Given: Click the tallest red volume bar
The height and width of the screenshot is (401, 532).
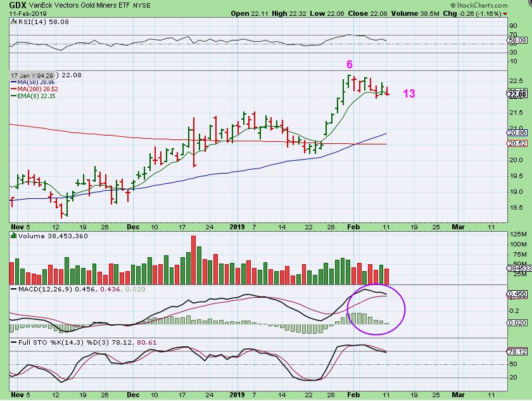Looking at the screenshot, I should [x=194, y=260].
